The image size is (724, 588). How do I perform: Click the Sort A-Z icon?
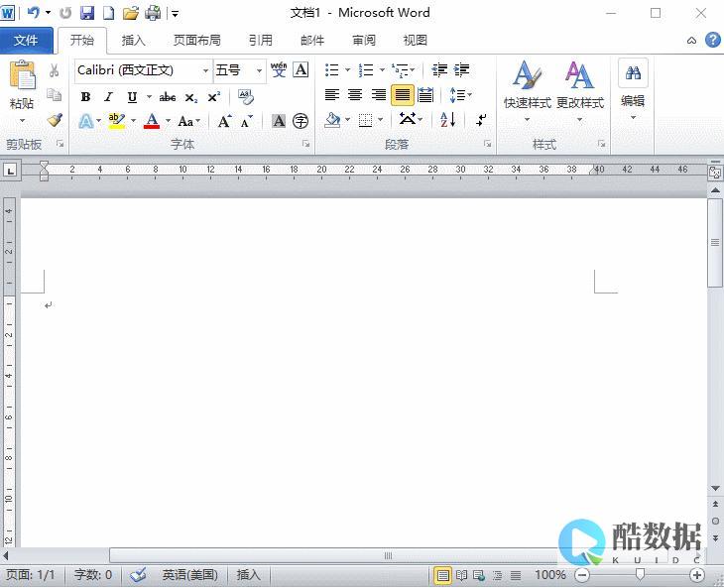click(x=448, y=120)
